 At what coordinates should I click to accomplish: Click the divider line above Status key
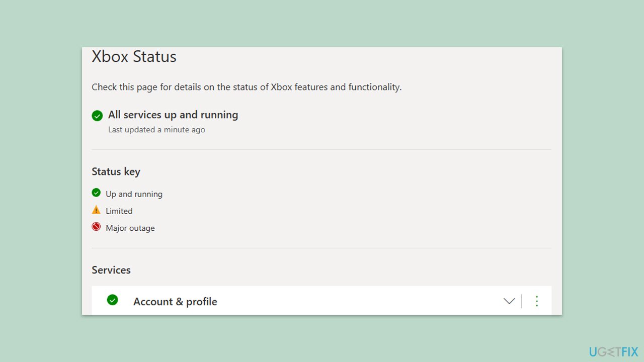(321, 149)
